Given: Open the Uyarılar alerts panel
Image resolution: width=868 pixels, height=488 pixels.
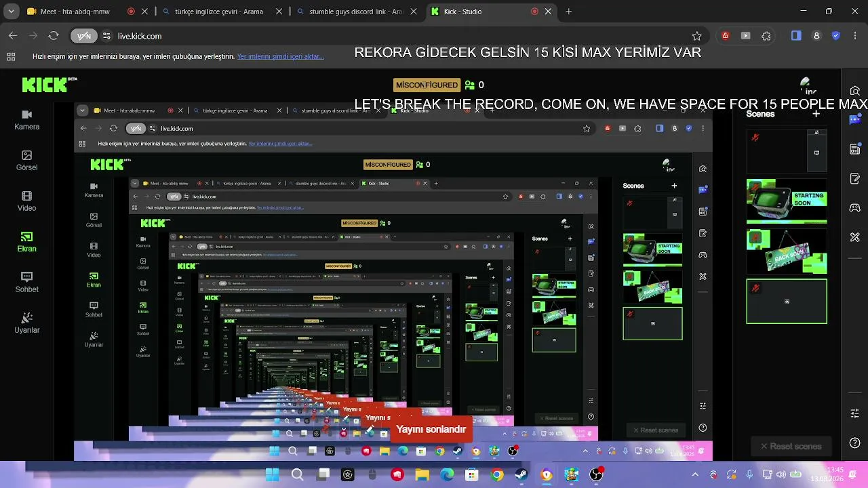Looking at the screenshot, I should tap(27, 323).
